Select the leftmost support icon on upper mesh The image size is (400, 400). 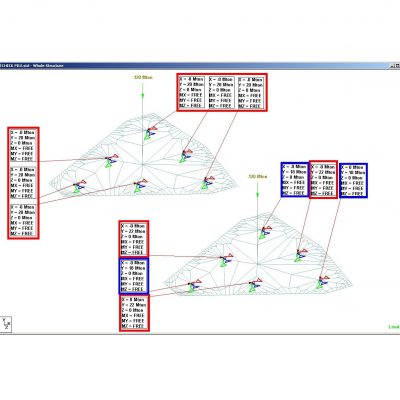click(79, 187)
